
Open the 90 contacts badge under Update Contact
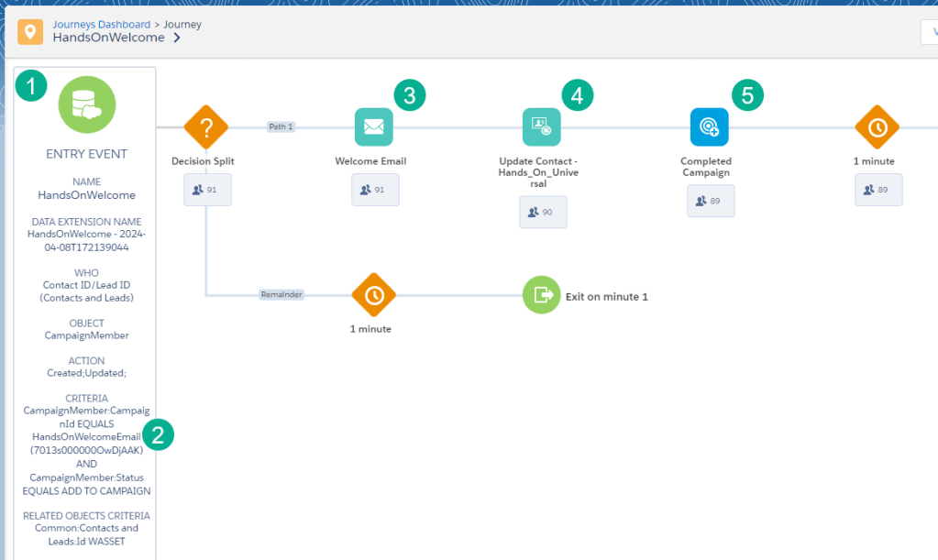543,212
